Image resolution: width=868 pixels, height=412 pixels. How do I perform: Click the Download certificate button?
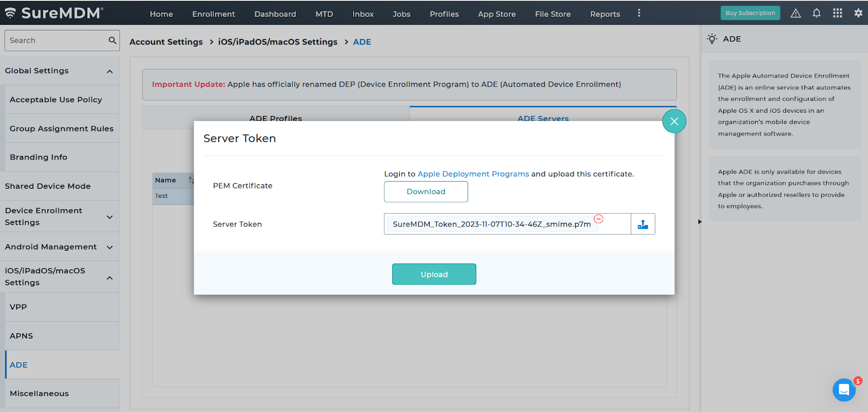pyautogui.click(x=426, y=192)
